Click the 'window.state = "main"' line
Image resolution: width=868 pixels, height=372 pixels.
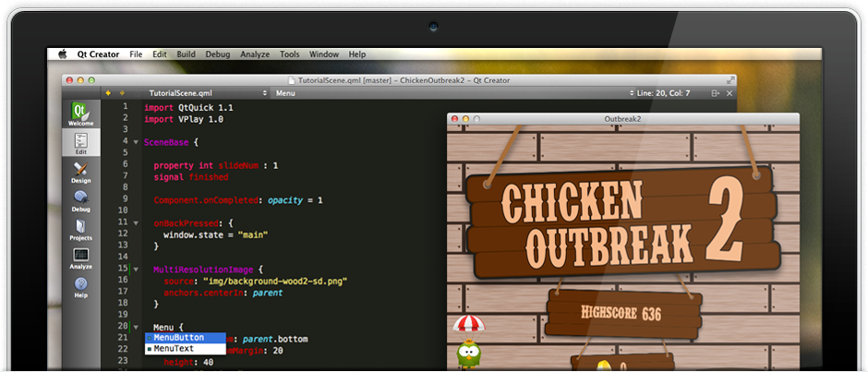click(x=215, y=234)
